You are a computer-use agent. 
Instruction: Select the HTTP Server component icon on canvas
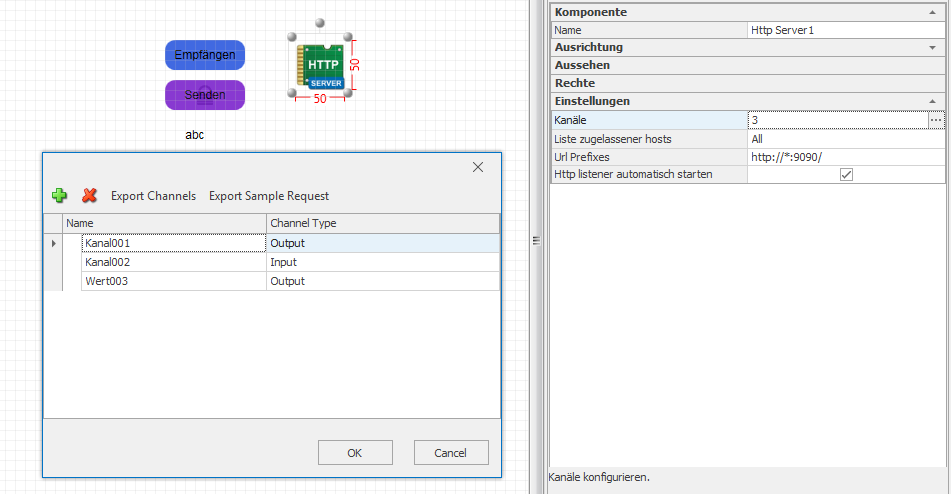point(320,66)
